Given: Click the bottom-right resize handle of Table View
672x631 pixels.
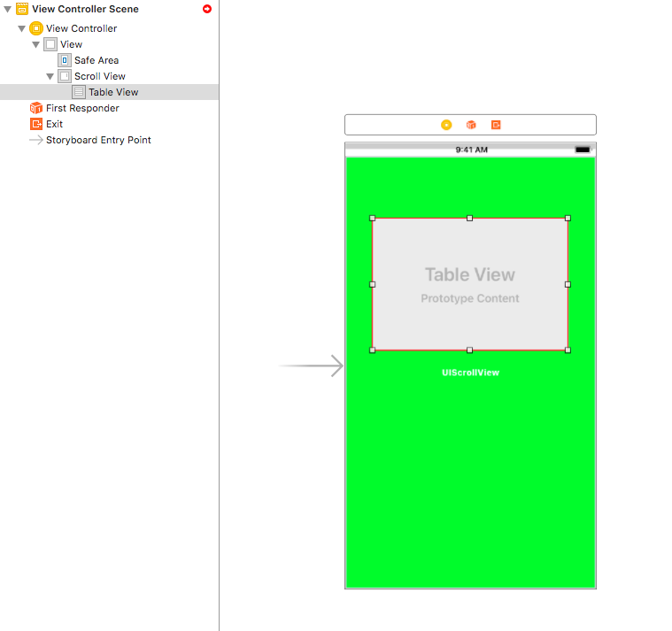Looking at the screenshot, I should (568, 350).
